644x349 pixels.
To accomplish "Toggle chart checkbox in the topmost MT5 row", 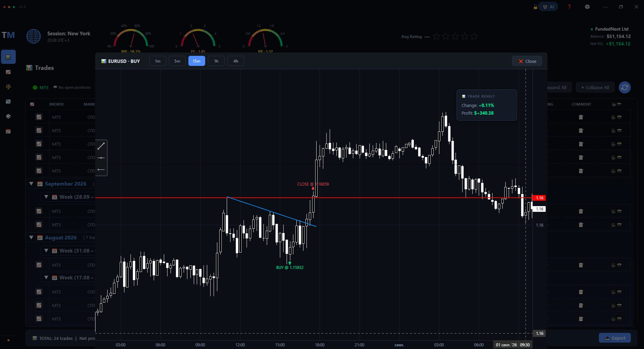I will [39, 117].
